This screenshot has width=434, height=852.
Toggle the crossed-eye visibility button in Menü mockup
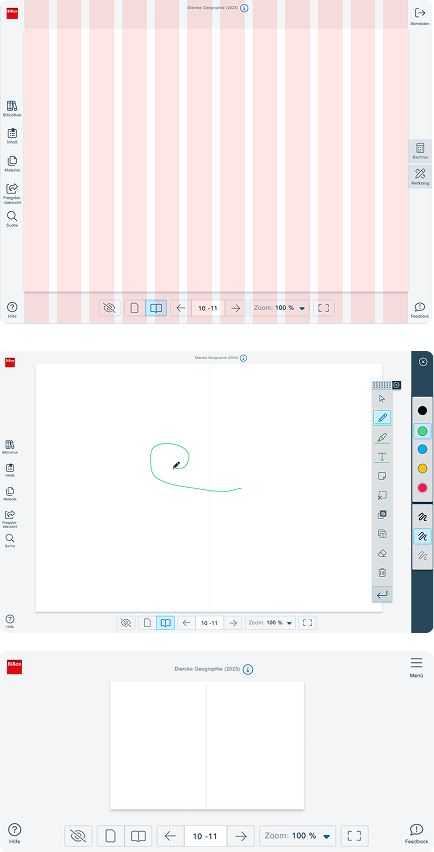79,836
